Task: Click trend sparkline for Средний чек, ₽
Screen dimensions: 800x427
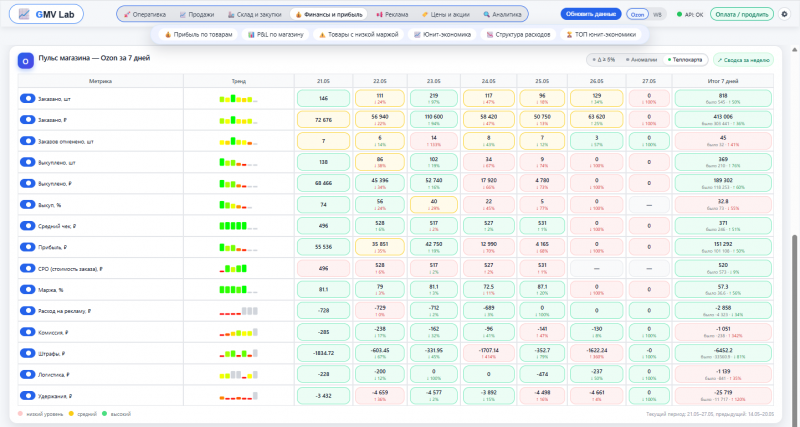Action: (x=238, y=225)
